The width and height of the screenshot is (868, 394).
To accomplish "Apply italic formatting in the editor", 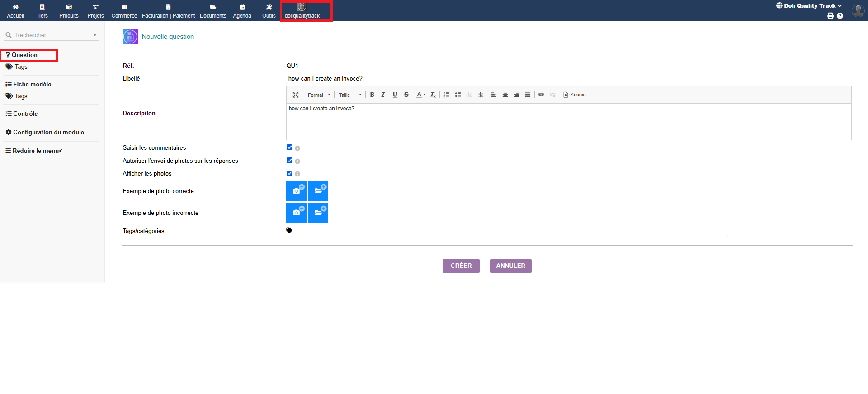I will [383, 95].
